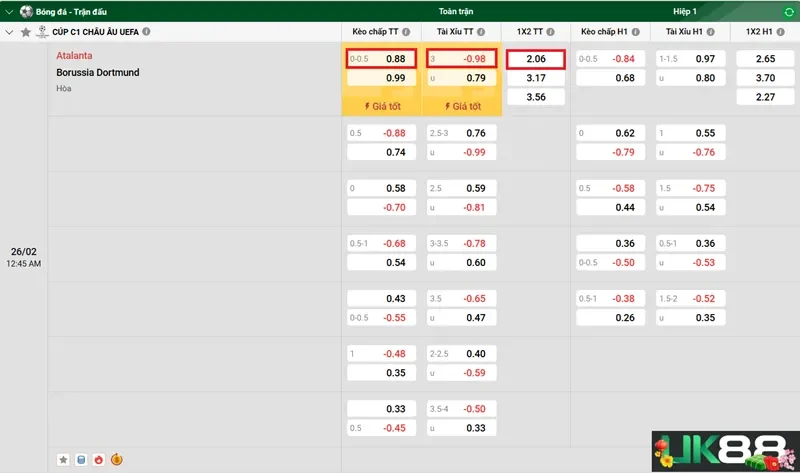Click the 1X2 TT column header
This screenshot has height=473, width=800.
(x=530, y=32)
